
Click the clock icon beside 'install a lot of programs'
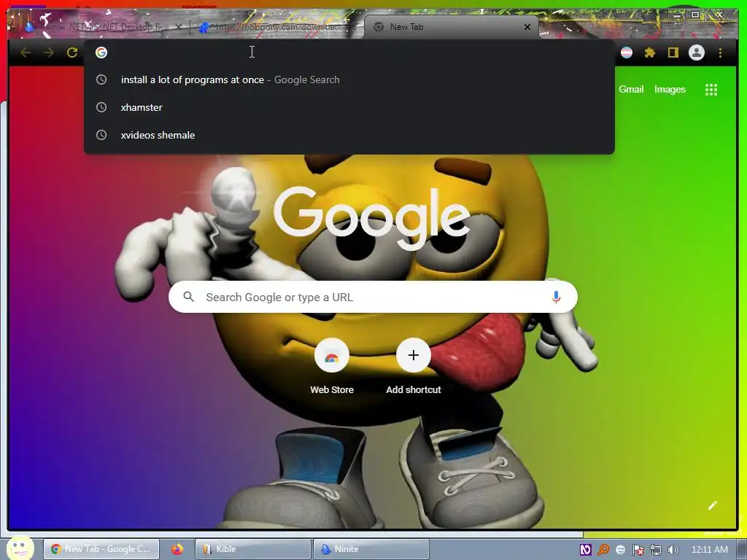tap(101, 79)
